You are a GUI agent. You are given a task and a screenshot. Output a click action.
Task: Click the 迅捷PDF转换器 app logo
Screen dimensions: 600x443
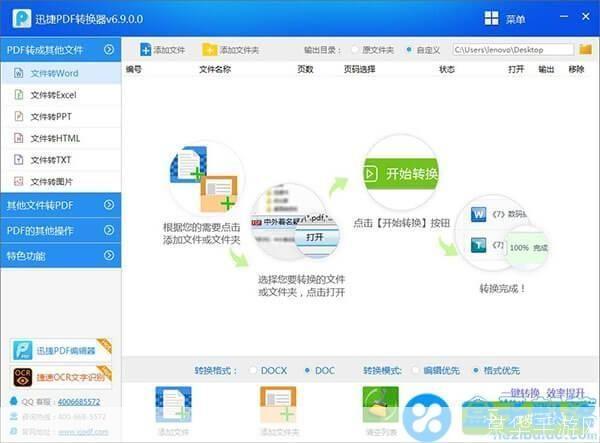(21, 18)
